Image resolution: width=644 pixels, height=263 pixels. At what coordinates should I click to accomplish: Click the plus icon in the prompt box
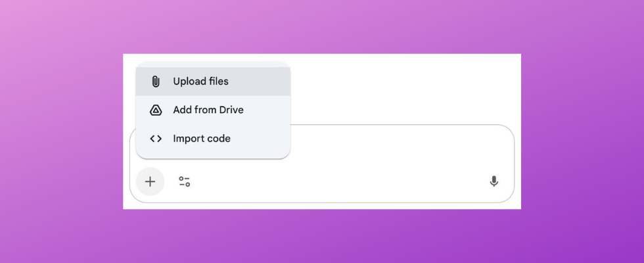point(150,181)
